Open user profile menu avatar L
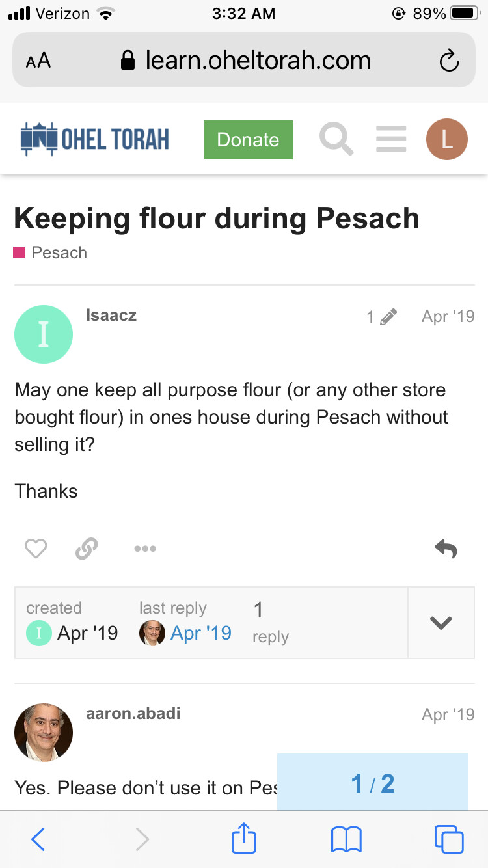This screenshot has height=868, width=488. coord(446,140)
